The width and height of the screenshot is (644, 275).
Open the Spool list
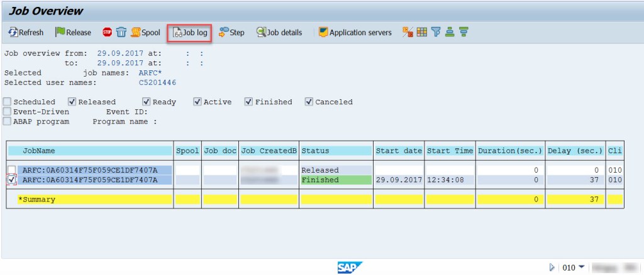[145, 33]
